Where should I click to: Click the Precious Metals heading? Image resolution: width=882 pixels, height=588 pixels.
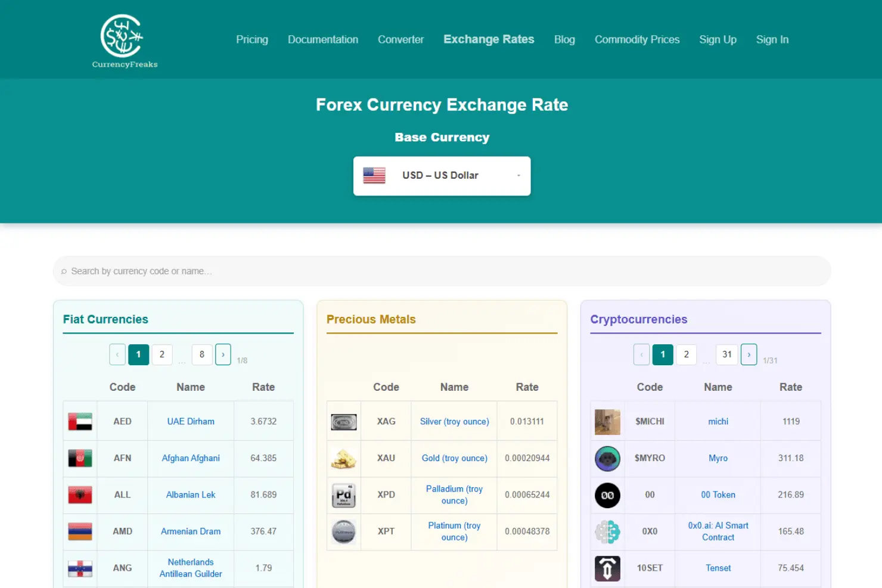[371, 319]
